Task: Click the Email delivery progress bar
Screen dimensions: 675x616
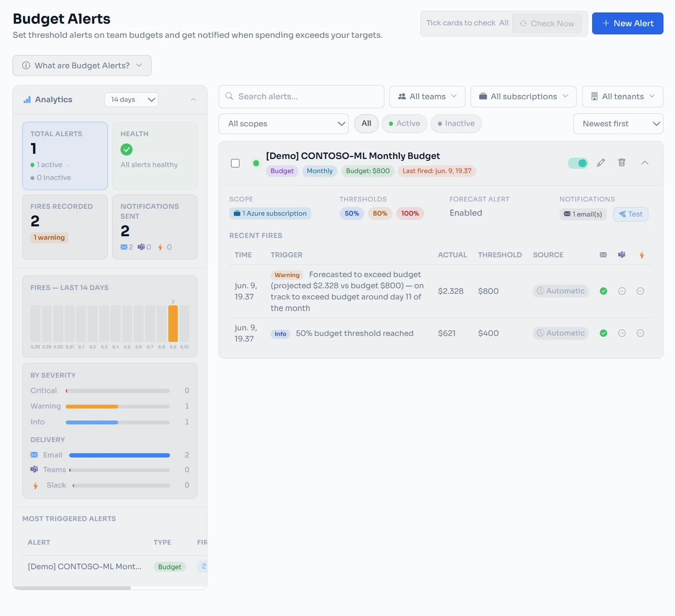Action: pyautogui.click(x=119, y=455)
